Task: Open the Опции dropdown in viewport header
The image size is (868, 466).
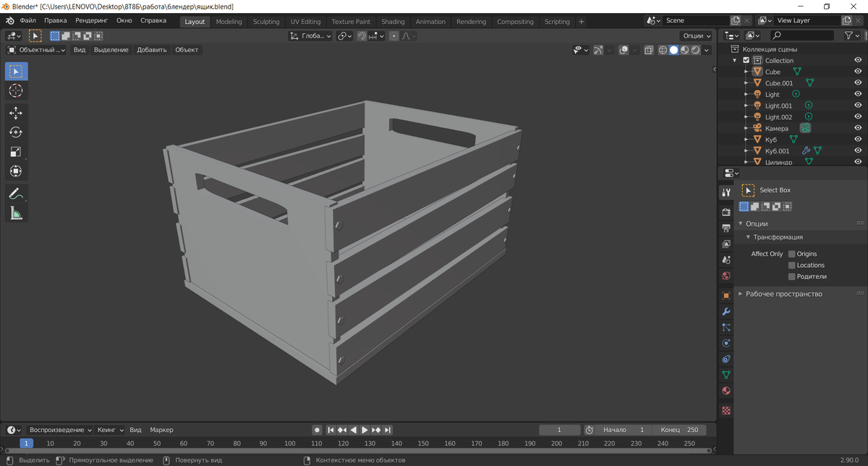Action: 697,35
